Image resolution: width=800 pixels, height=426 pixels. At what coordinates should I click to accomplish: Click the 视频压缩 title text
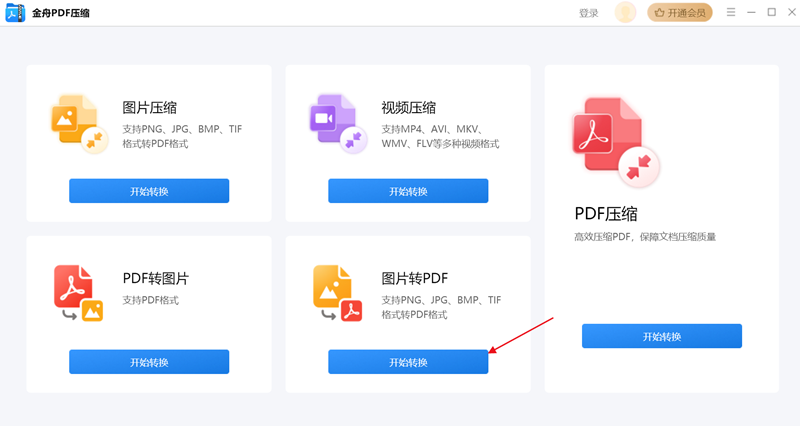(x=409, y=108)
